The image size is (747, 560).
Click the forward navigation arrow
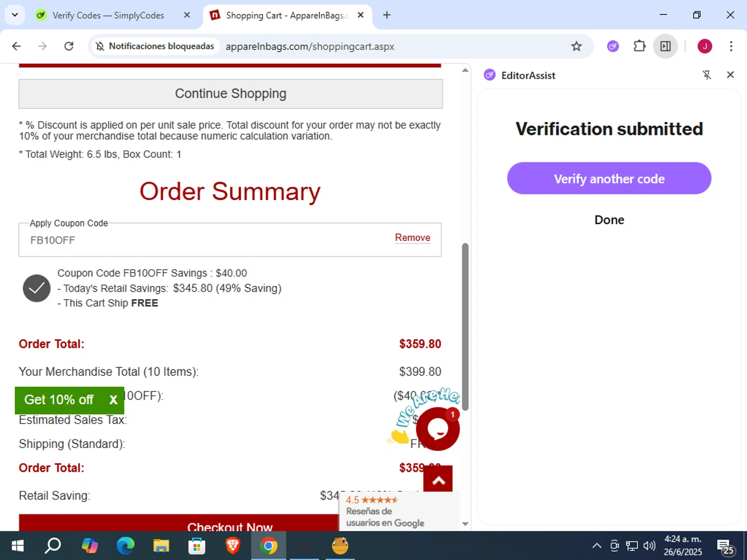point(42,46)
